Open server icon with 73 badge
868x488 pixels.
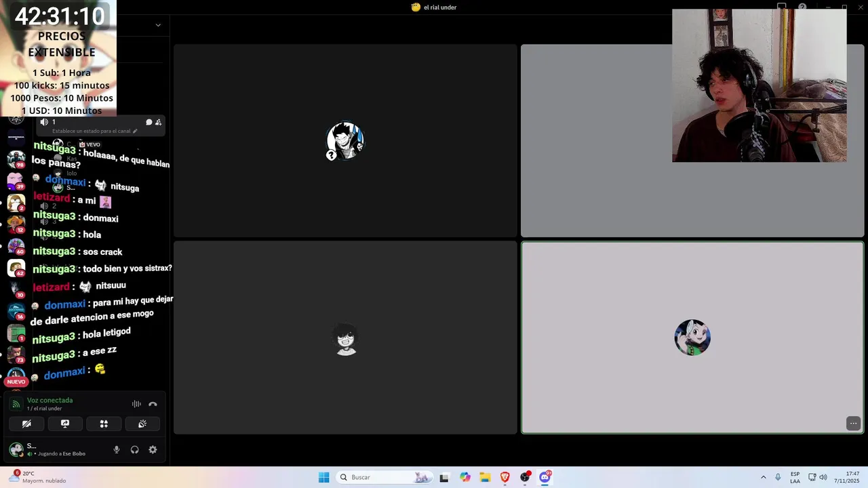[x=16, y=354]
